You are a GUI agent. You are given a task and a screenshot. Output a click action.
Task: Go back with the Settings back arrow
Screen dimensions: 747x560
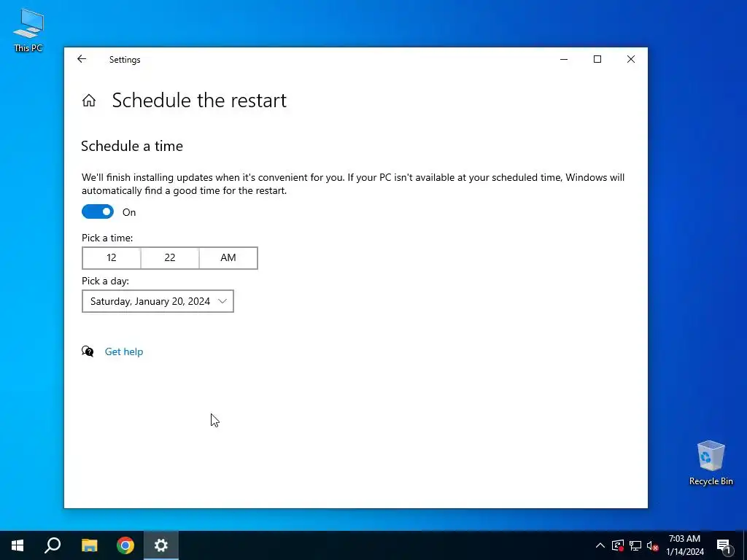tap(82, 59)
